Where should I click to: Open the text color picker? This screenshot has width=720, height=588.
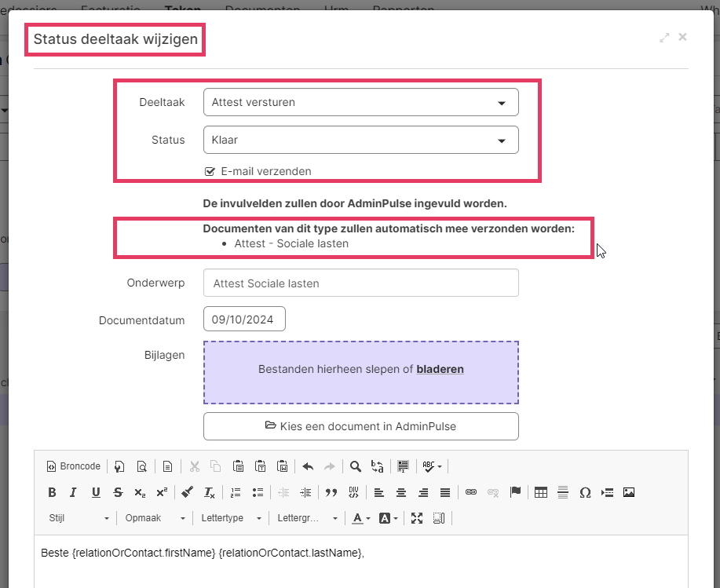tap(361, 518)
